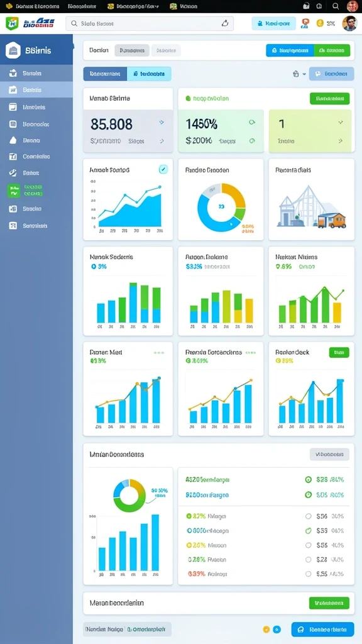Click the highlighted sidebar item's icon

coord(13,89)
